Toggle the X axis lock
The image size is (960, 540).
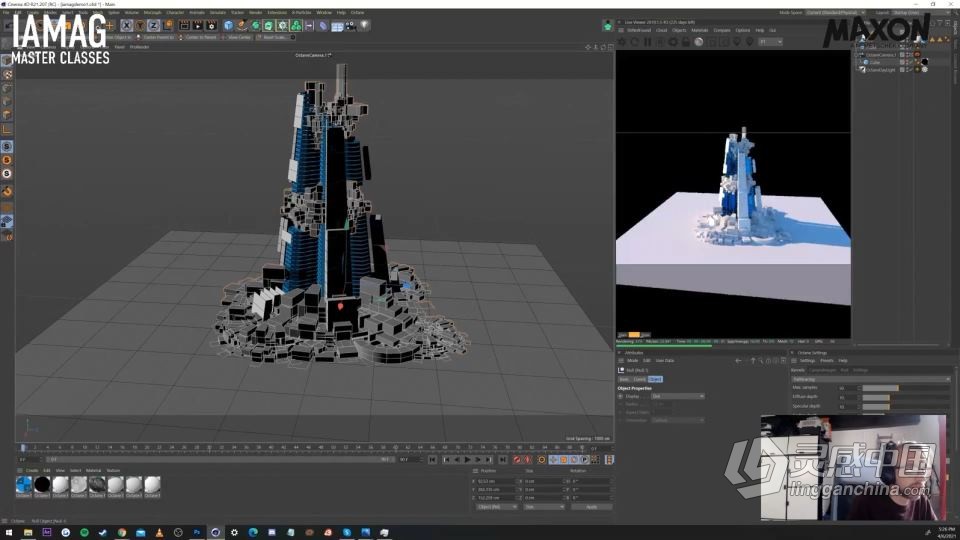tap(126, 25)
